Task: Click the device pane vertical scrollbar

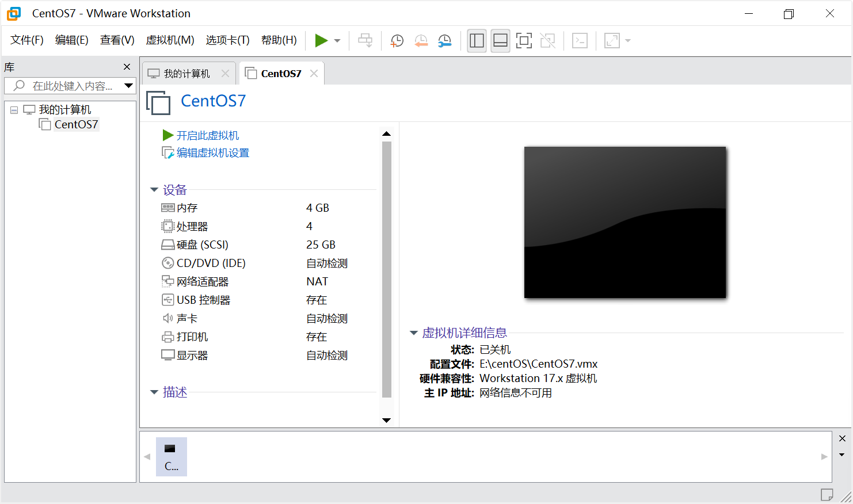Action: pos(387,269)
